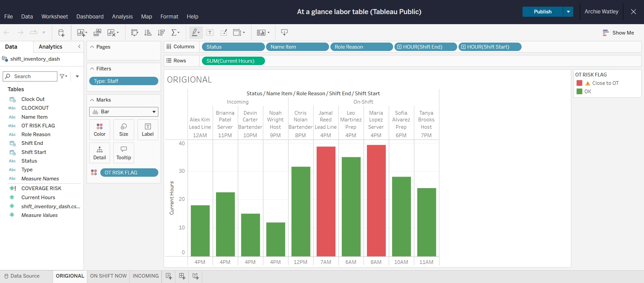This screenshot has height=283, width=644.
Task: Collapse the Filters card
Action: pyautogui.click(x=92, y=69)
